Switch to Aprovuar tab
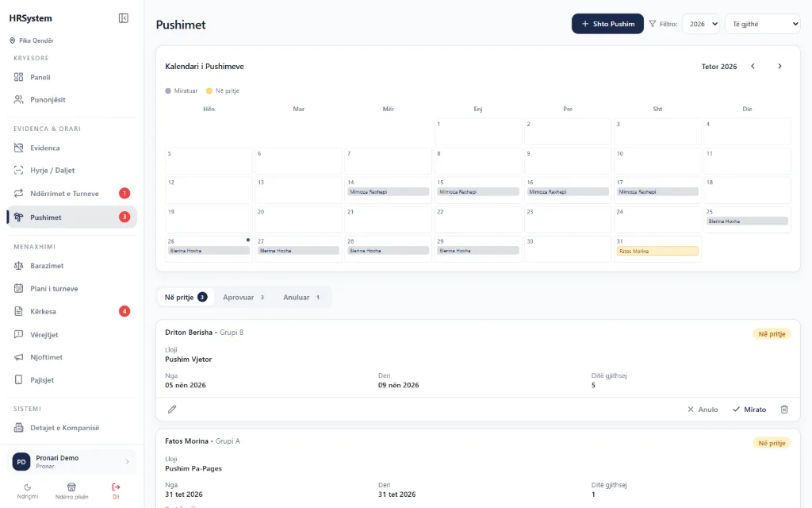The image size is (812, 508). click(243, 297)
